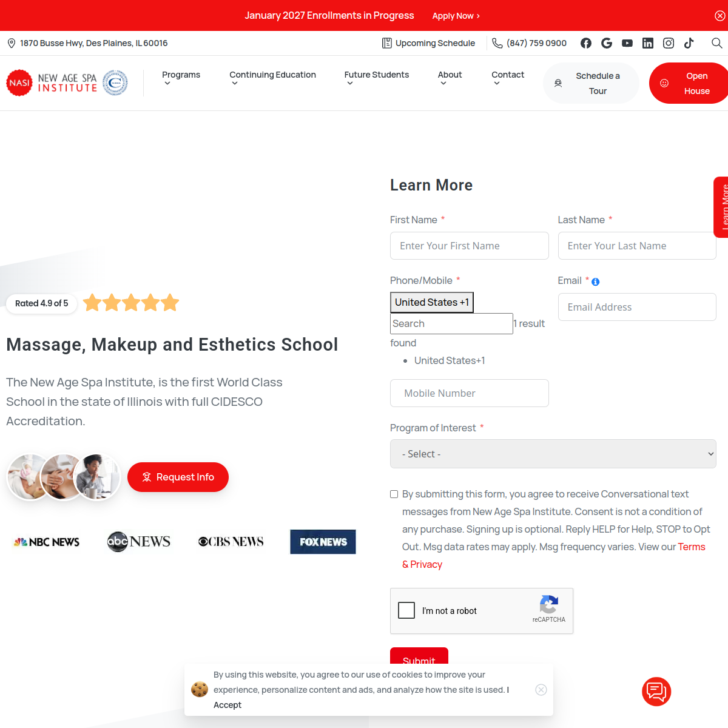Viewport: 728px width, 728px height.
Task: Open the CBS News logo
Action: click(231, 542)
